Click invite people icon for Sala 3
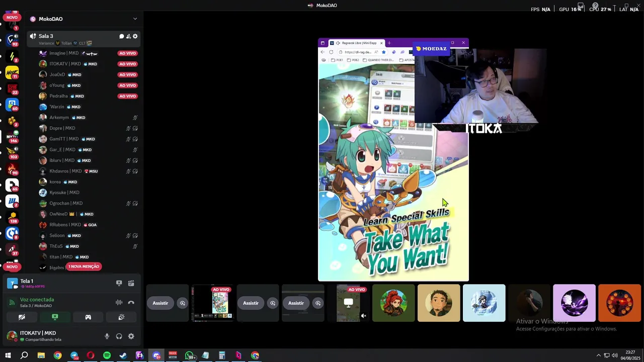Screen dimensions: 644x362 click(x=128, y=36)
